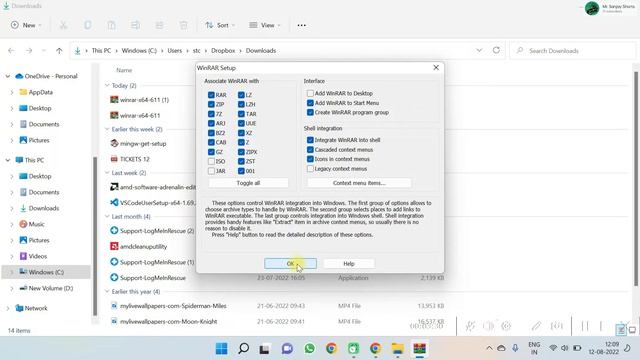This screenshot has width=640, height=360.
Task: Toggle Cascaded context menus checkbox
Action: [310, 149]
